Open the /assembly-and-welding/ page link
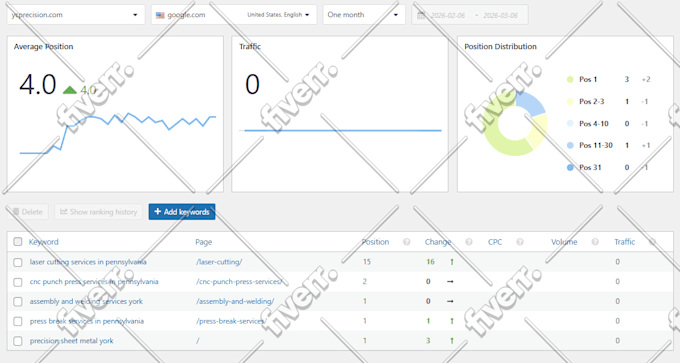Image resolution: width=680 pixels, height=363 pixels. tap(235, 301)
